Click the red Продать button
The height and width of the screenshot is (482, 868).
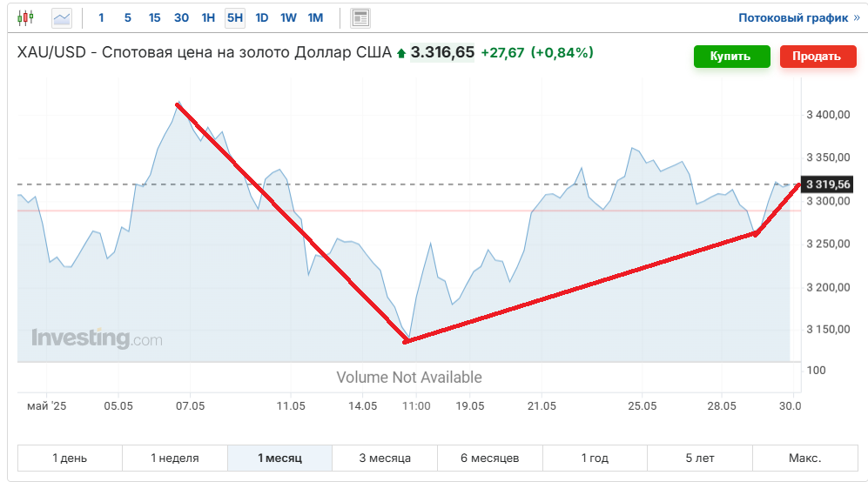818,57
